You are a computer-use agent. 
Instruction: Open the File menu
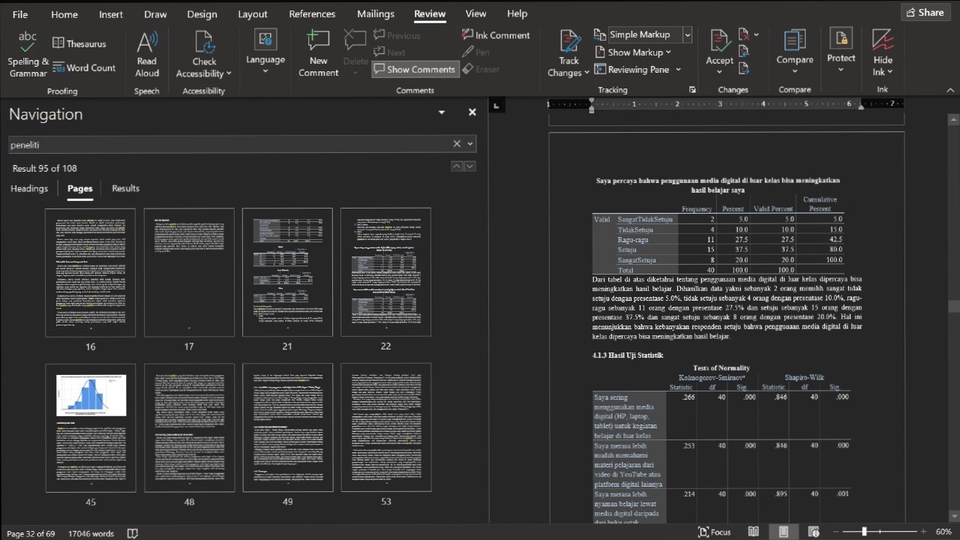point(20,13)
